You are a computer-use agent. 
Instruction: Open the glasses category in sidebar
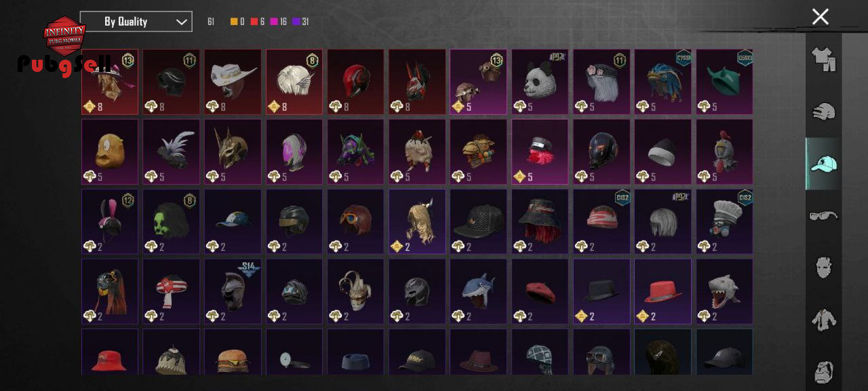(823, 216)
